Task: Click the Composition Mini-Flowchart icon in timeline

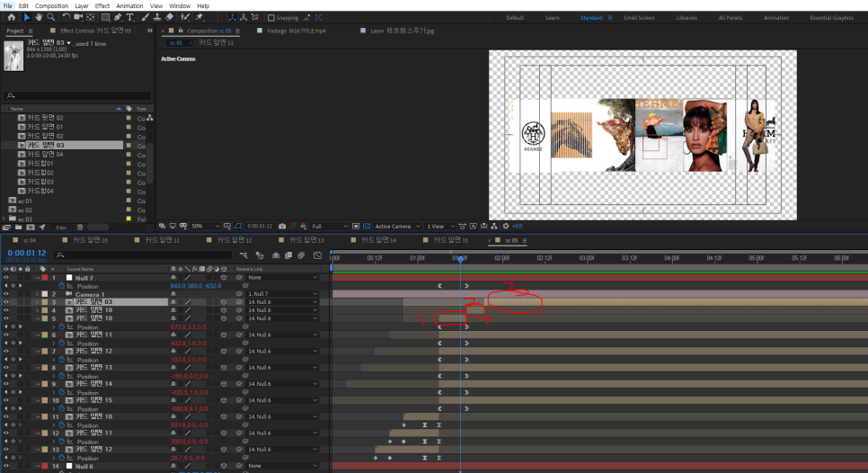Action: (244, 255)
